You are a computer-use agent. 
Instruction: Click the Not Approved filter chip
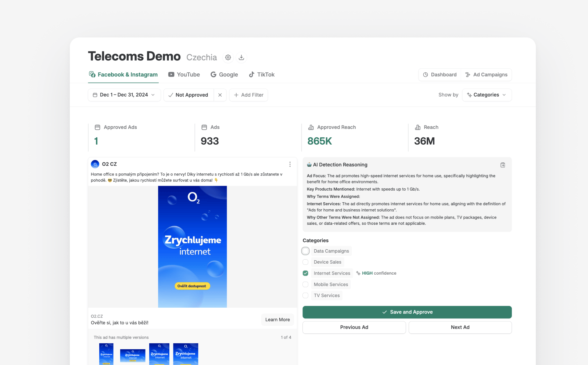(x=189, y=95)
